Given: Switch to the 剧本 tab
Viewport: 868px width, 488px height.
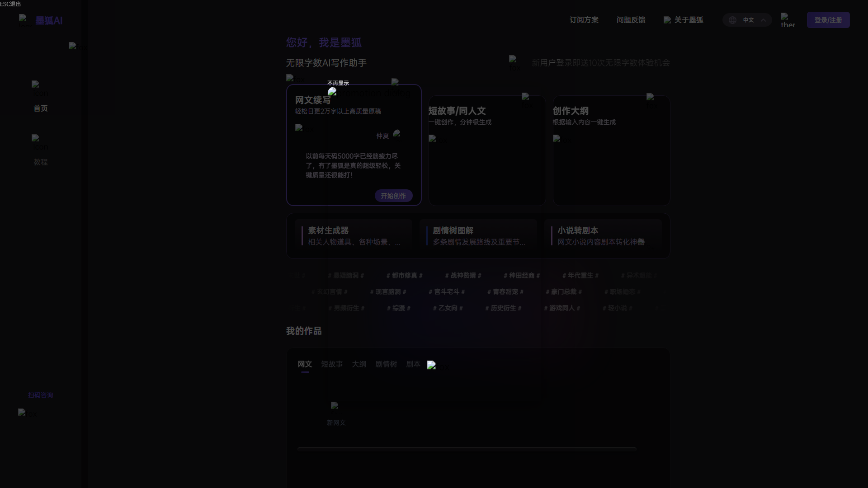Looking at the screenshot, I should [x=413, y=364].
